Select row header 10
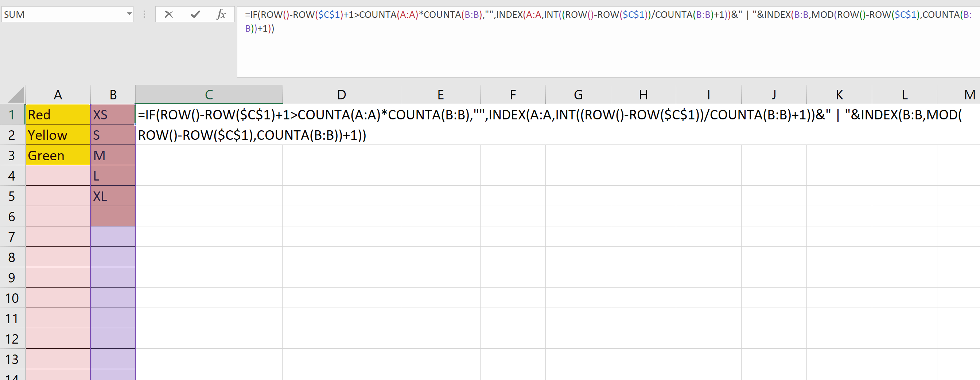This screenshot has width=980, height=380. (12, 298)
